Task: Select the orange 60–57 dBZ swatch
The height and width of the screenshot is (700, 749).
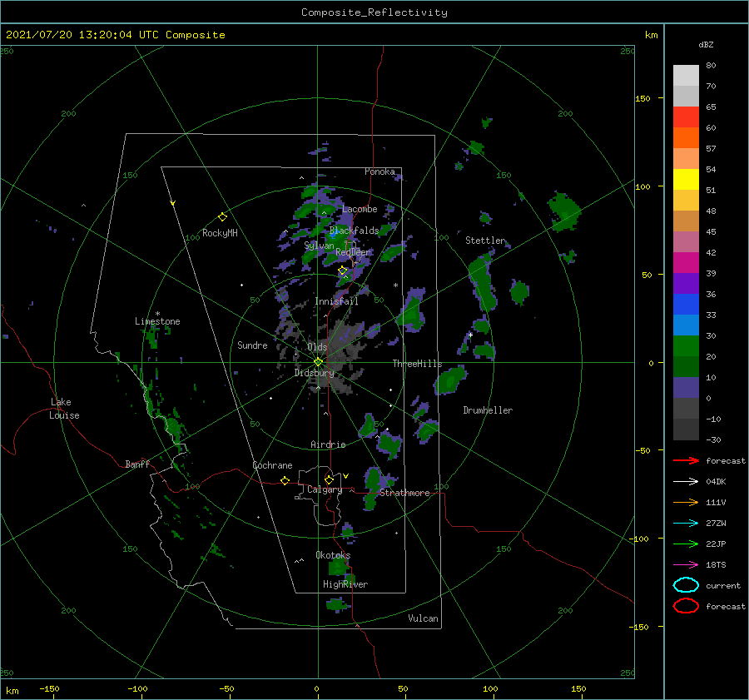Action: point(686,138)
